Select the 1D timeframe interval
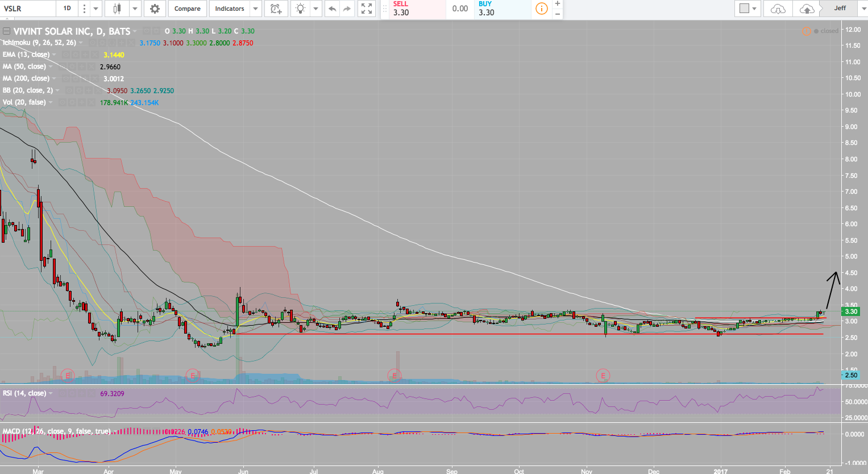This screenshot has height=474, width=868. [67, 9]
